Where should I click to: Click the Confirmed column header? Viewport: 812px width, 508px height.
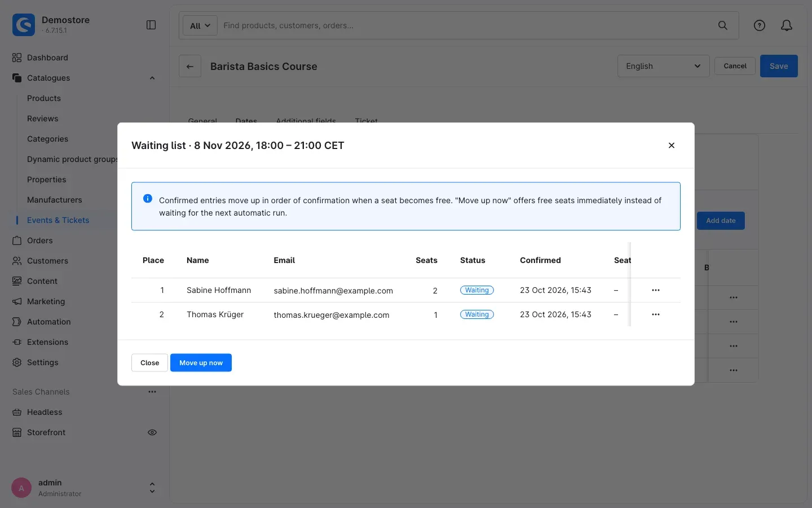[x=540, y=260]
